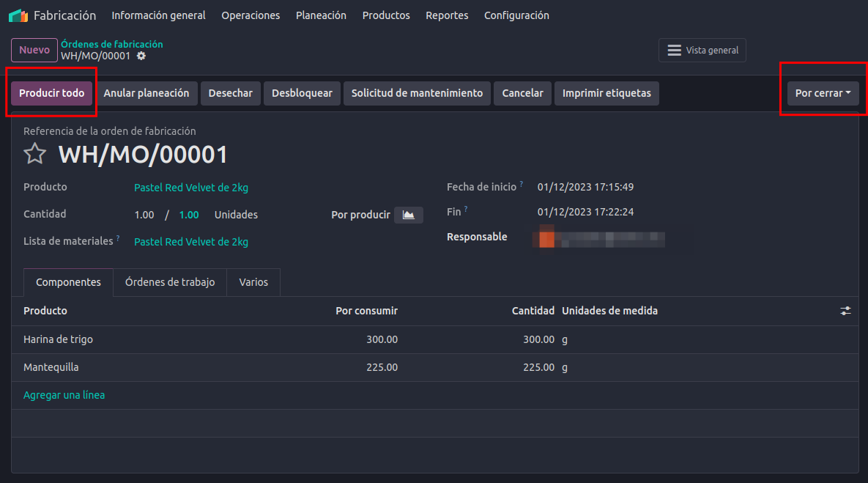
Task: Click Por producir label
Action: pos(360,215)
